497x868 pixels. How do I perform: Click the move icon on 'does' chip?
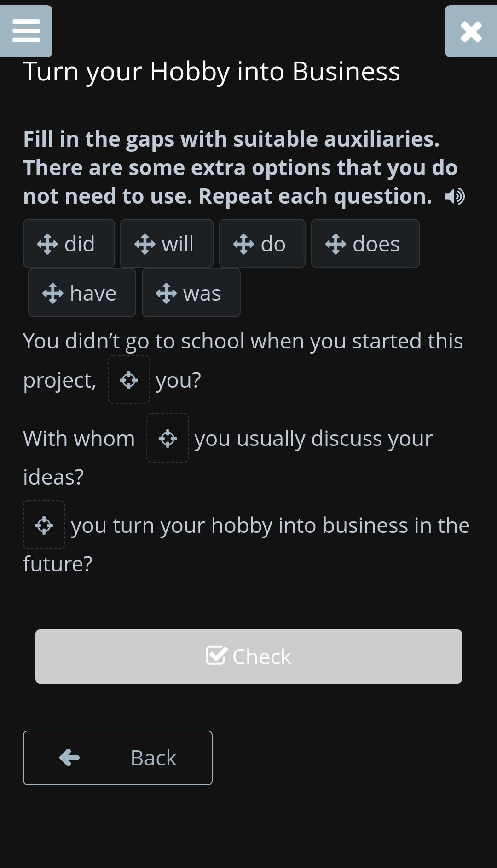[x=335, y=244]
